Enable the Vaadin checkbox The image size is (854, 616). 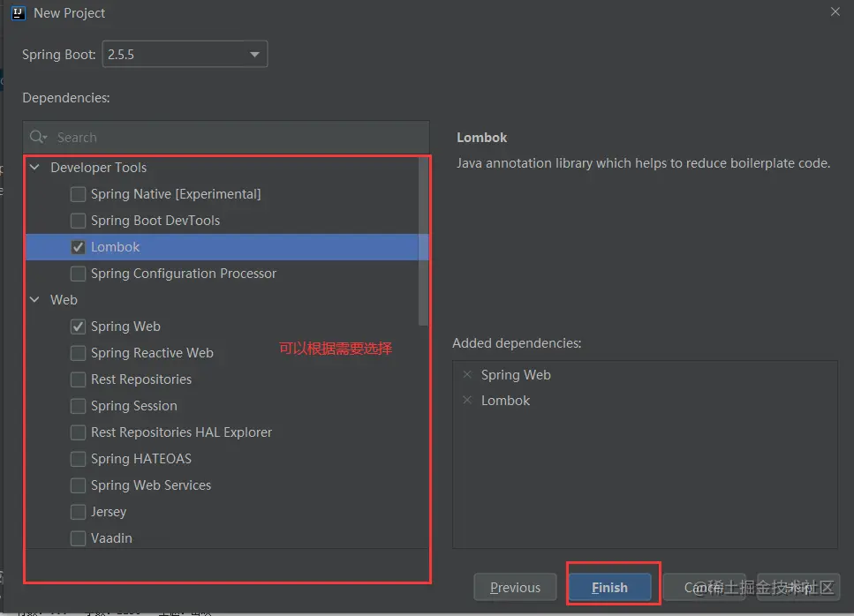click(x=78, y=538)
